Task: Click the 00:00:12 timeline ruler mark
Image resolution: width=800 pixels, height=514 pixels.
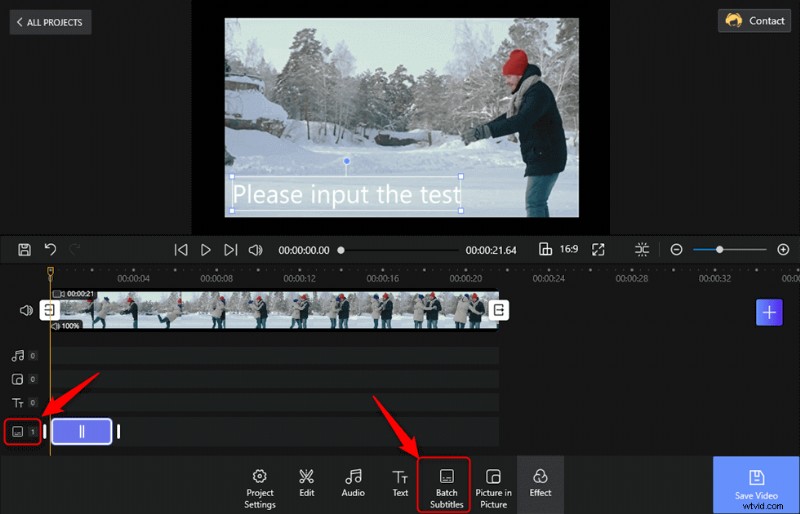Action: pyautogui.click(x=299, y=279)
